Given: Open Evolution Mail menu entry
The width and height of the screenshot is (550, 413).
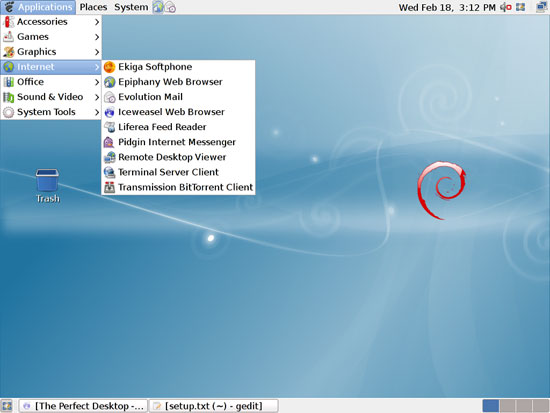Looking at the screenshot, I should 179,97.
